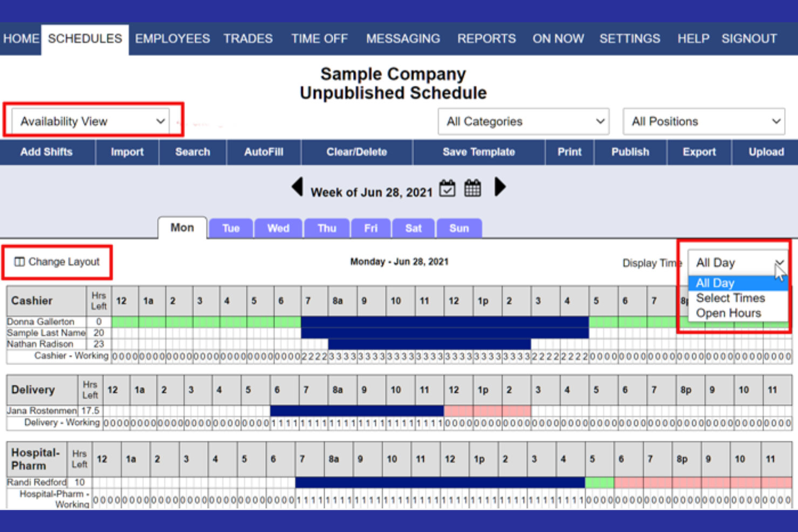
Task: Open the TIME OFF menu
Action: click(319, 38)
